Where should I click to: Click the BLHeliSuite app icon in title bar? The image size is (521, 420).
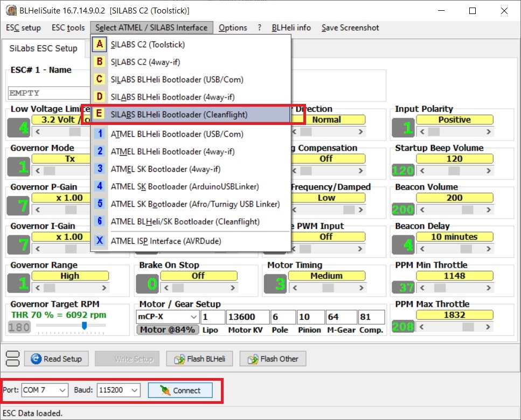(x=11, y=10)
